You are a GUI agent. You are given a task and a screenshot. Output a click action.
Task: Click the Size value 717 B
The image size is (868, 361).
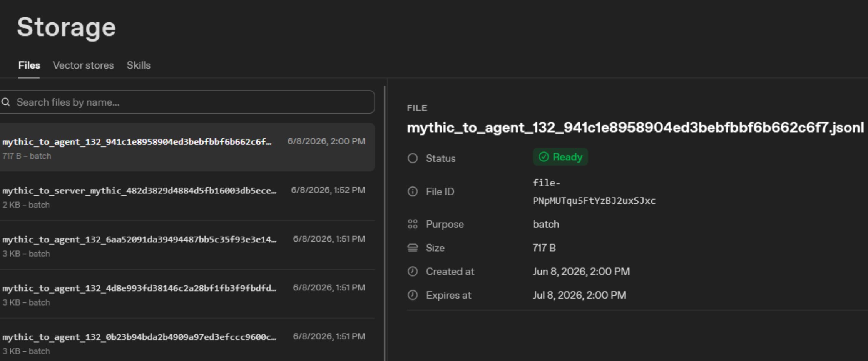(544, 248)
